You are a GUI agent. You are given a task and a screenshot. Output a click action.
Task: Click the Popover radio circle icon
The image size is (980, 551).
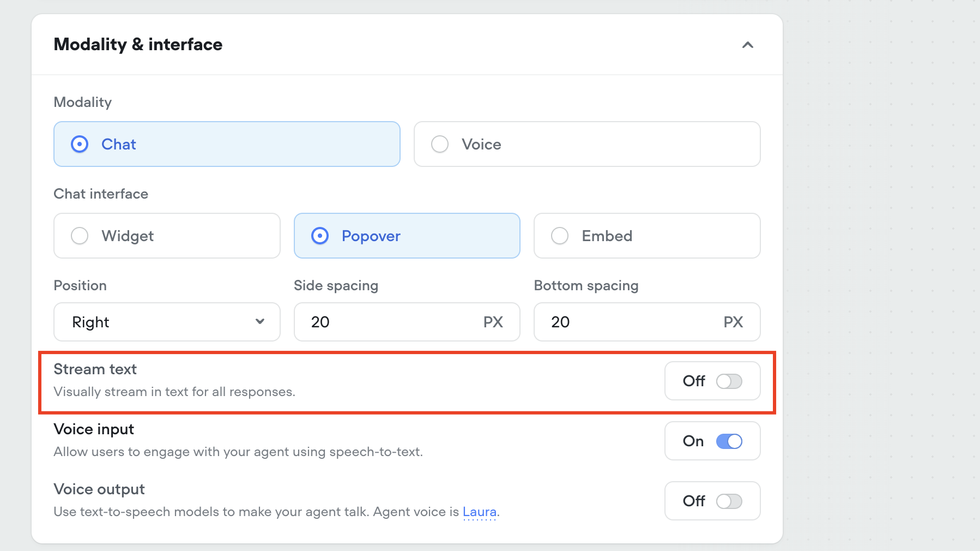click(x=320, y=236)
